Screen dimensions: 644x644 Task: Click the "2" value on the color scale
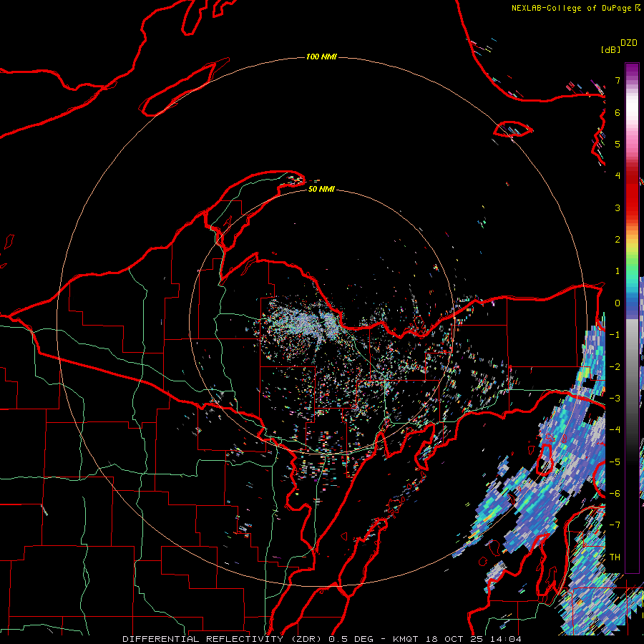[618, 240]
